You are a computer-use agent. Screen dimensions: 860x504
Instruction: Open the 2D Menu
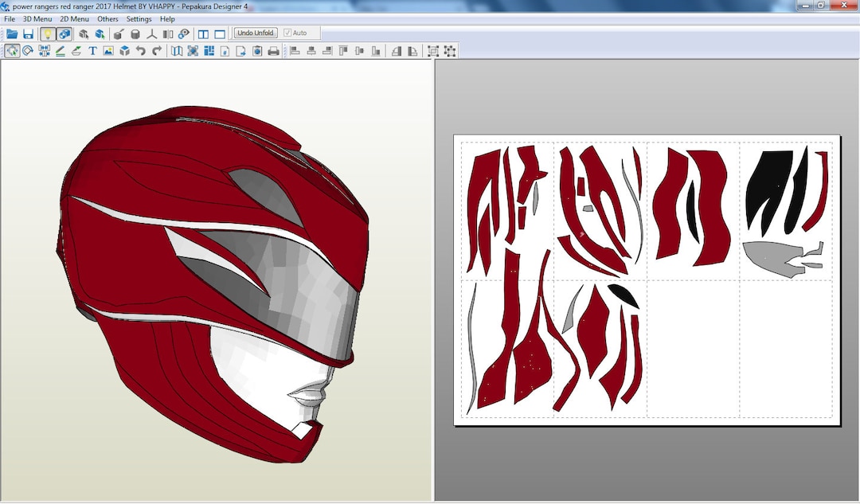pos(75,18)
